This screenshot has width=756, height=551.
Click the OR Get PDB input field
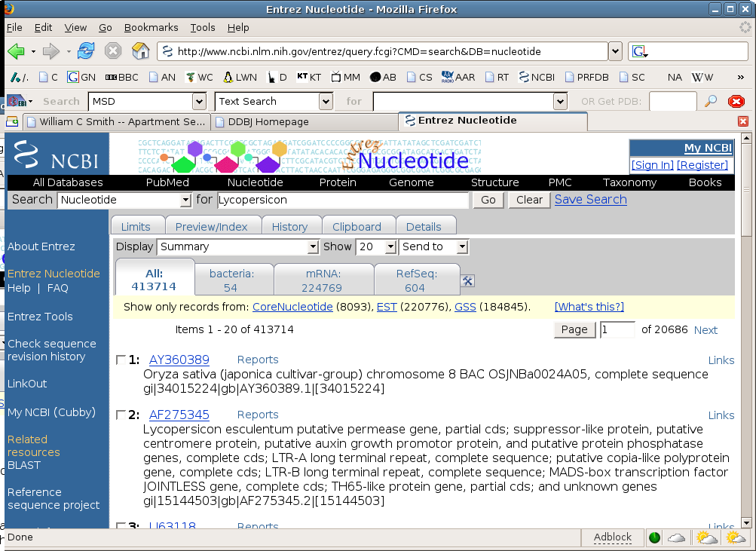coord(672,101)
